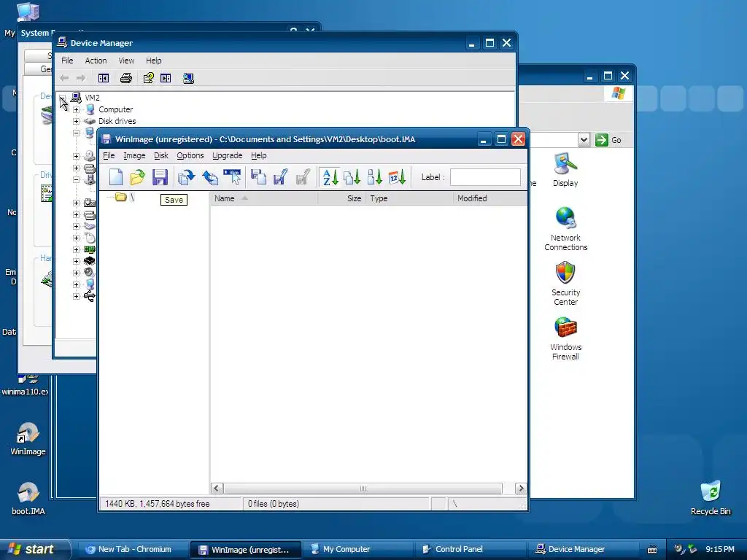Open WinImage File menu
This screenshot has height=560, width=747.
pos(109,155)
